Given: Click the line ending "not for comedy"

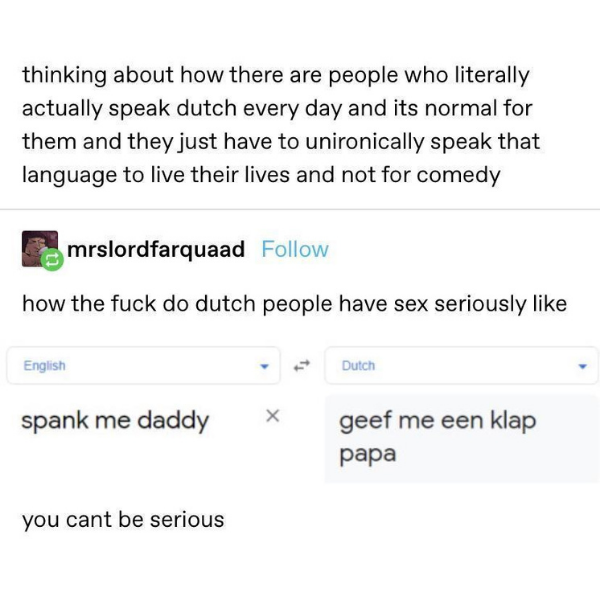Looking at the screenshot, I should 260,174.
